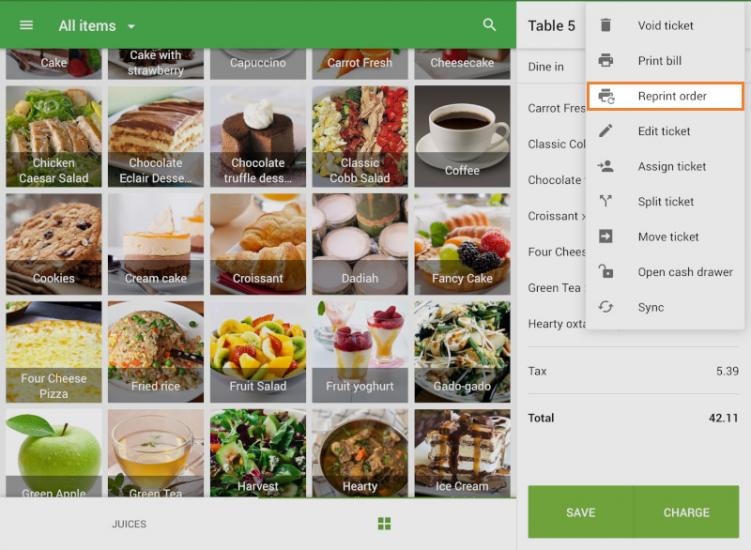Select the Four Cheese Pizza tile
751x550 pixels.
pyautogui.click(x=54, y=352)
